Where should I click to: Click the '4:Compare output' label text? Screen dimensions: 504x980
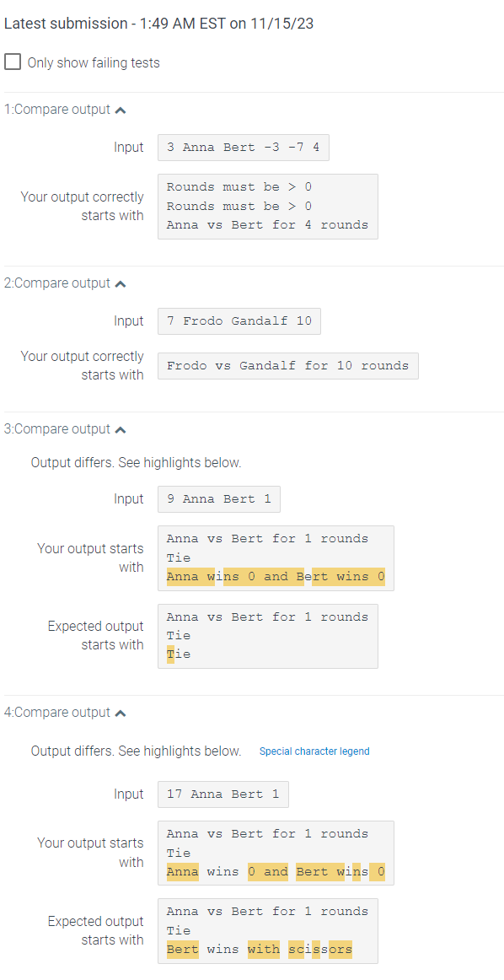pos(55,712)
